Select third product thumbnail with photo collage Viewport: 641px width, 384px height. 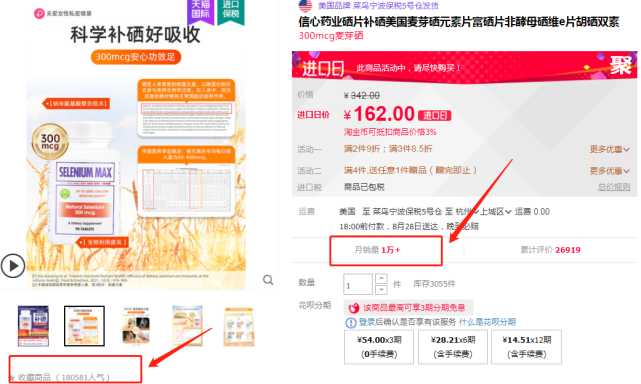(136, 326)
